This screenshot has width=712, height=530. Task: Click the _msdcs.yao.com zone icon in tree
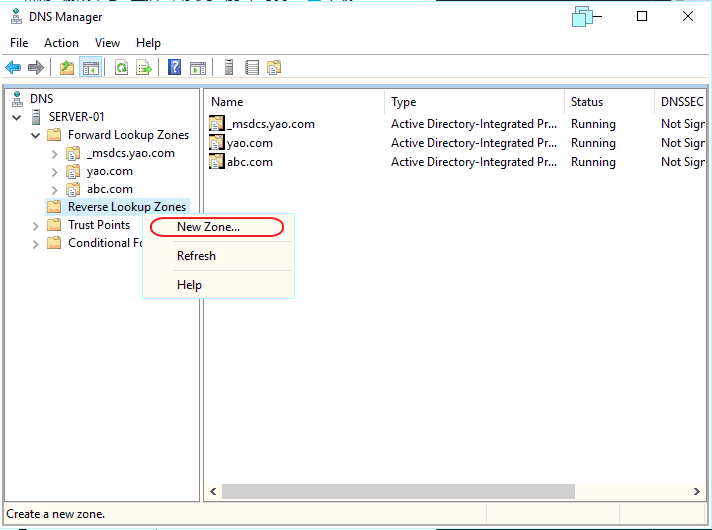[x=73, y=154]
